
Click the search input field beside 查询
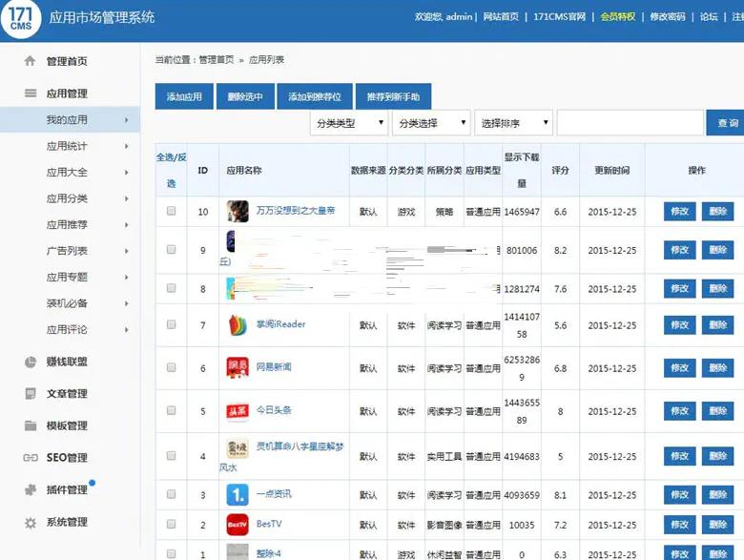pos(630,123)
